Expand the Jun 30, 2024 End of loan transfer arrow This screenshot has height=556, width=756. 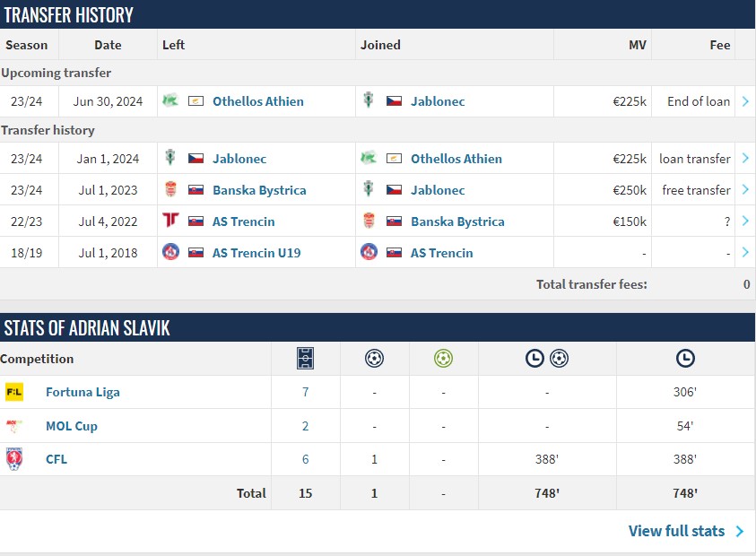tap(745, 101)
